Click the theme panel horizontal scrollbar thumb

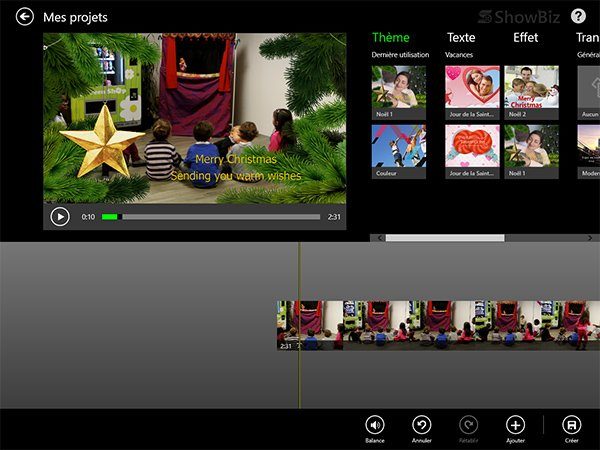click(445, 238)
